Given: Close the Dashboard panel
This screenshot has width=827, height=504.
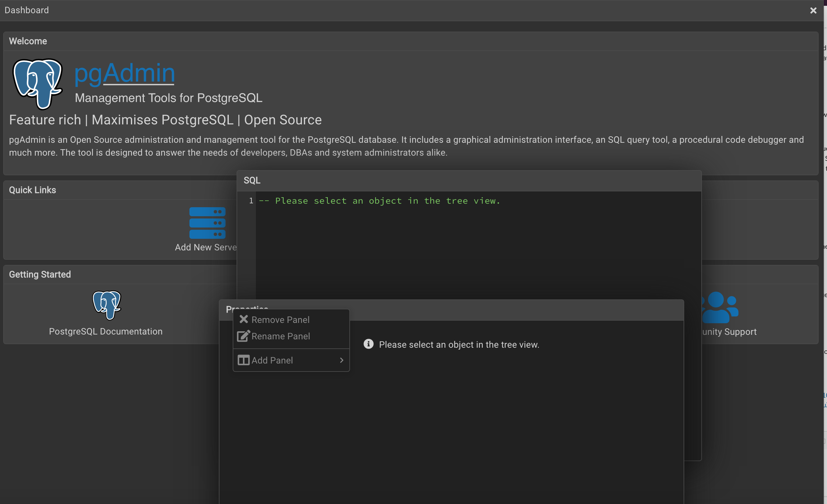Looking at the screenshot, I should tap(813, 10).
